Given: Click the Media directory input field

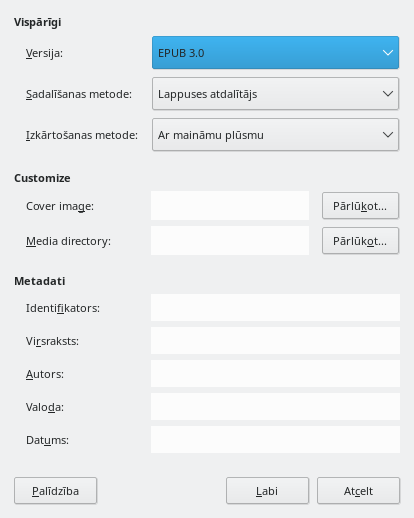Looking at the screenshot, I should pos(230,241).
